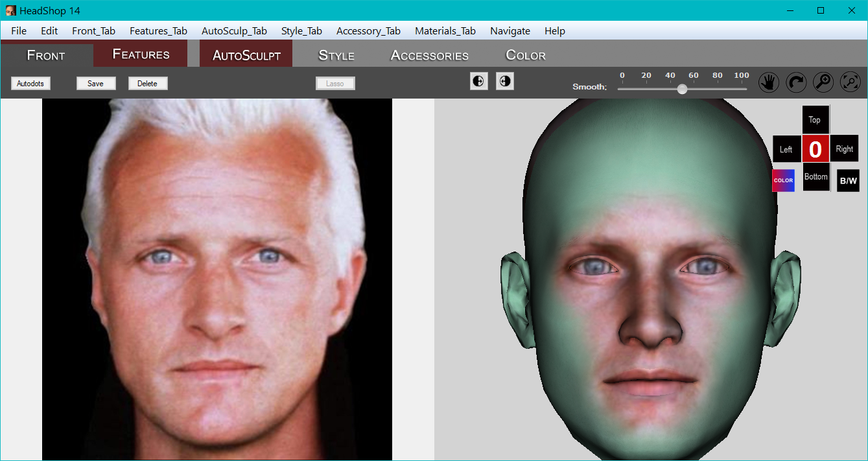Open the Help menu
Image resolution: width=868 pixels, height=461 pixels.
pos(555,30)
